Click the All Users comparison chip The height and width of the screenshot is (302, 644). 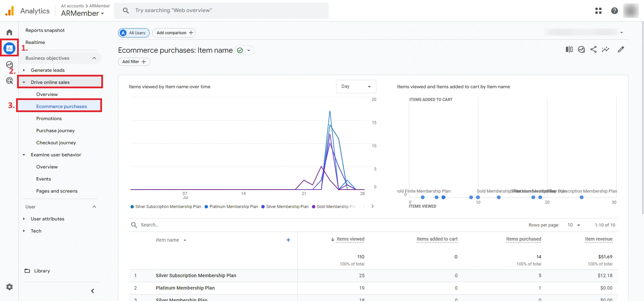pyautogui.click(x=134, y=33)
